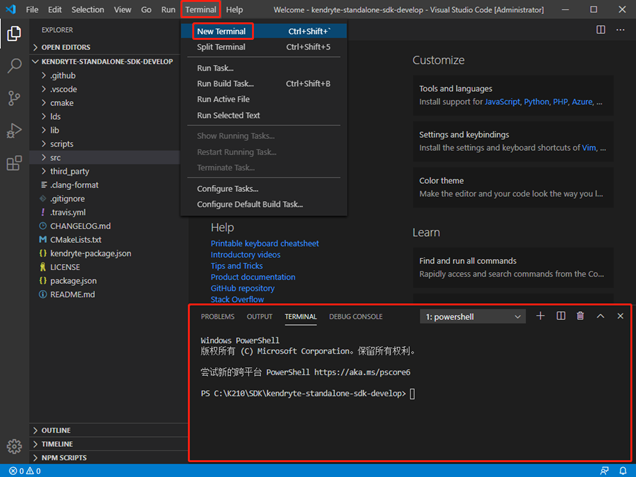Open notifications bell in status bar
Image resolution: width=636 pixels, height=477 pixels.
tap(623, 471)
